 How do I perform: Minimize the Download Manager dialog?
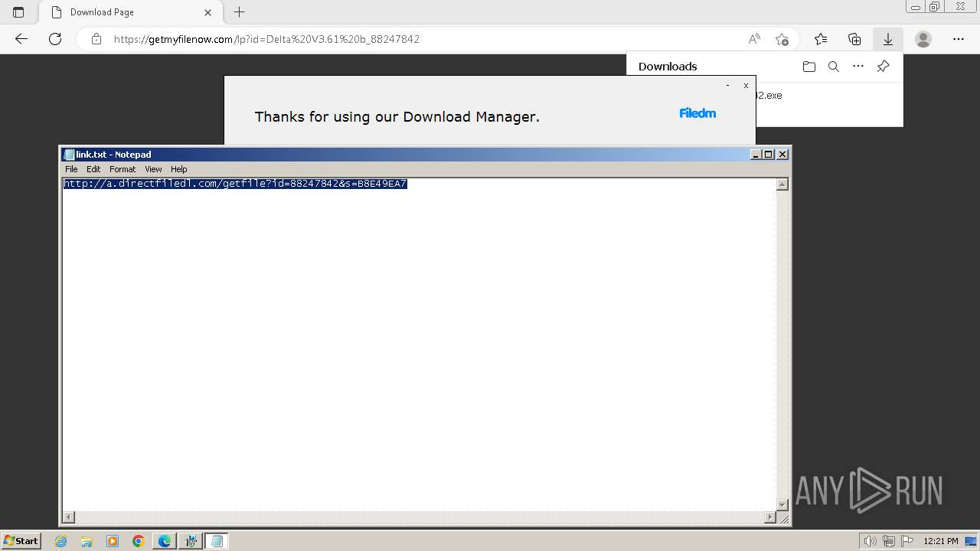pyautogui.click(x=727, y=86)
